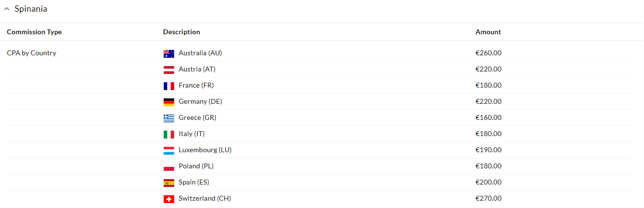Click the Italy flag icon
This screenshot has height=208, width=644.
pyautogui.click(x=169, y=134)
